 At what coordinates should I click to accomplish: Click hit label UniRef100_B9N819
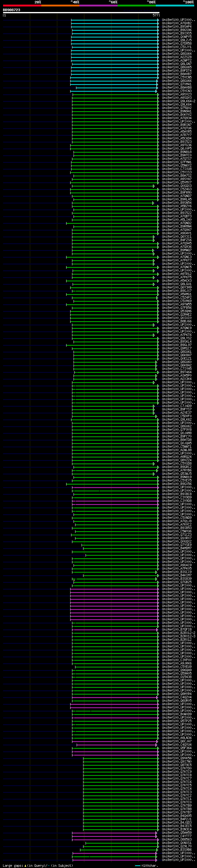point(177,477)
